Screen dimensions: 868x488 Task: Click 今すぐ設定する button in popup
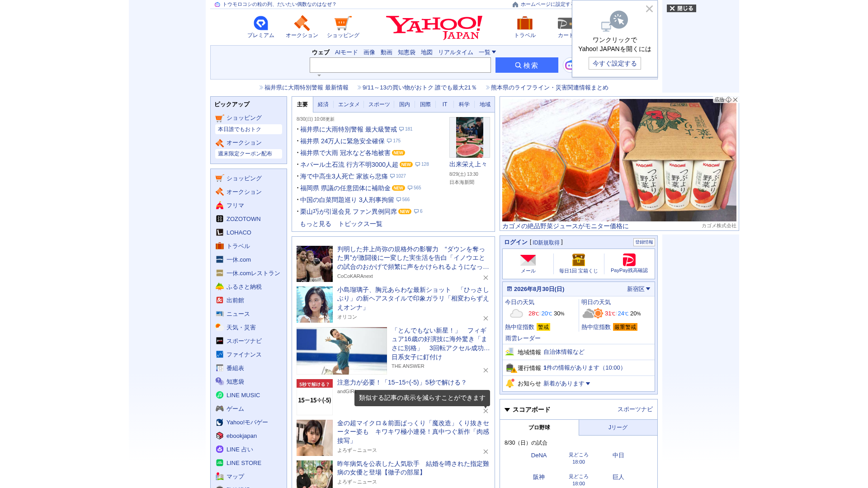(x=614, y=64)
